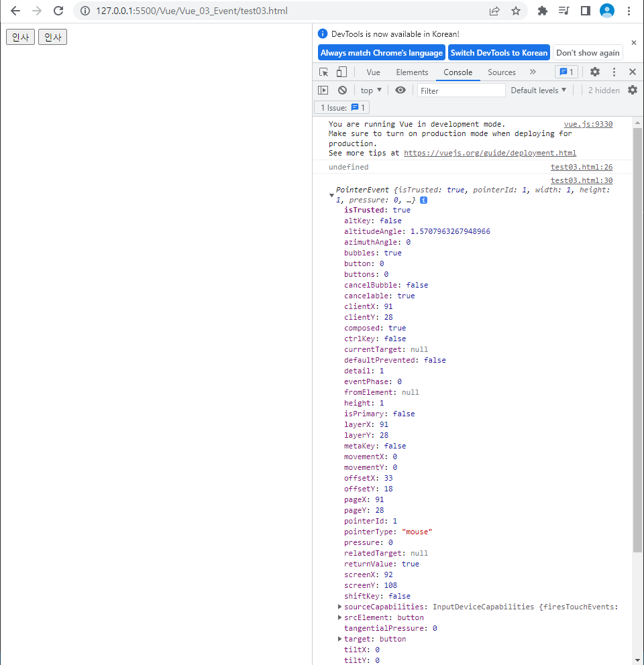The image size is (644, 665).
Task: Open the test03.html:30 source link
Action: tap(582, 181)
